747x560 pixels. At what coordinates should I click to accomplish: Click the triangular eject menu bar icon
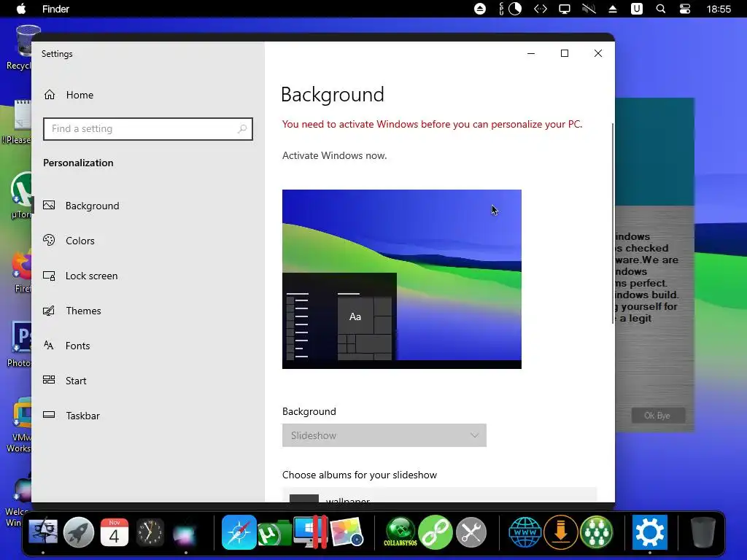613,9
